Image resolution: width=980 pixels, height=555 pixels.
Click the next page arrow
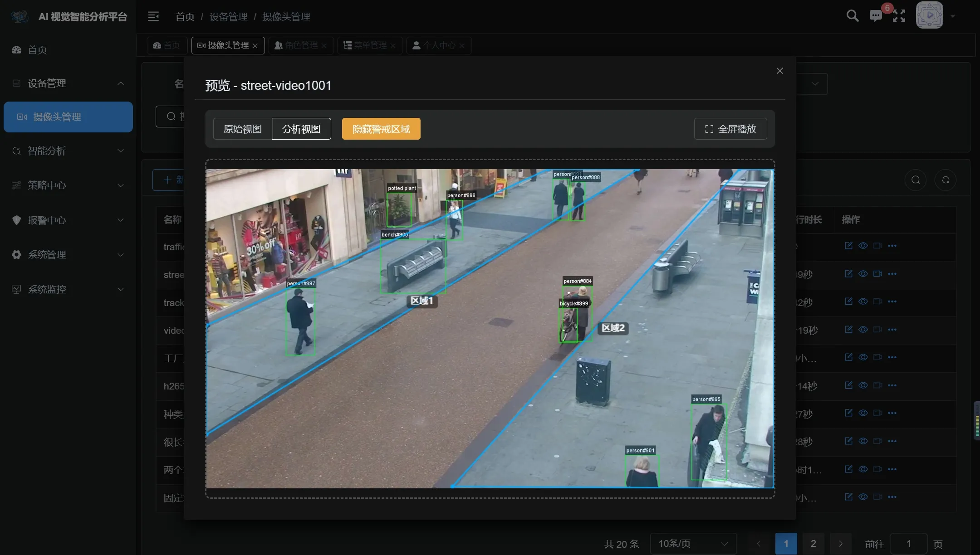[840, 543]
